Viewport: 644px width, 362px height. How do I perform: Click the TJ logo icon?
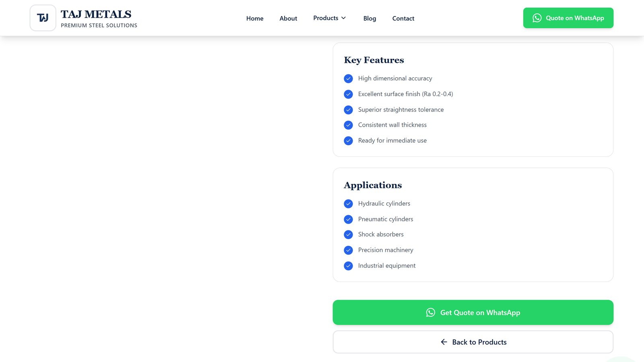tap(43, 18)
